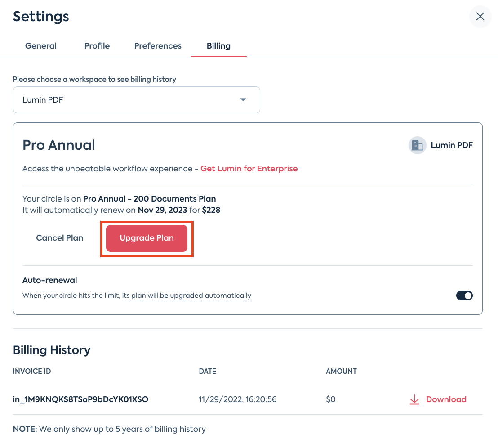Click the Upgrade Plan button
This screenshot has height=448, width=498.
tap(147, 238)
